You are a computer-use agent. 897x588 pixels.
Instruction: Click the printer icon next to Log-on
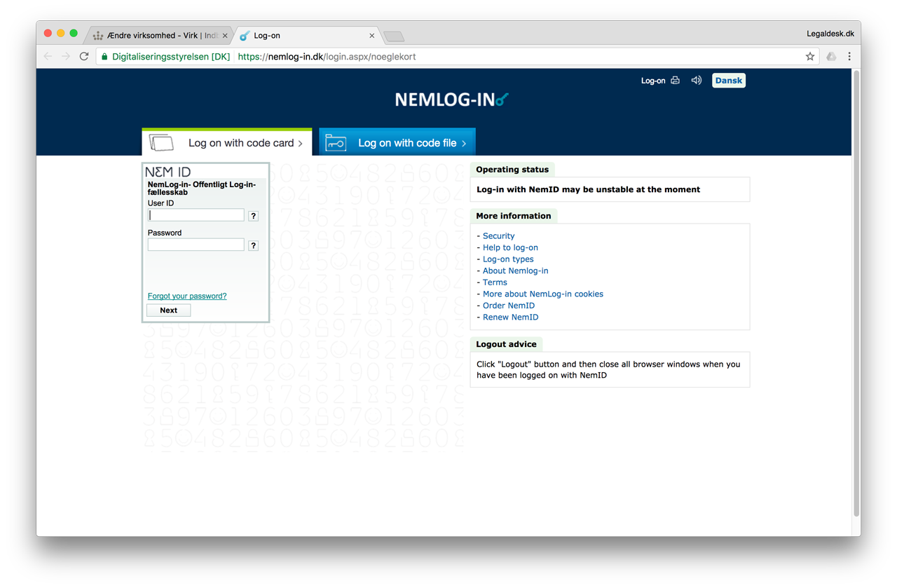click(x=675, y=81)
